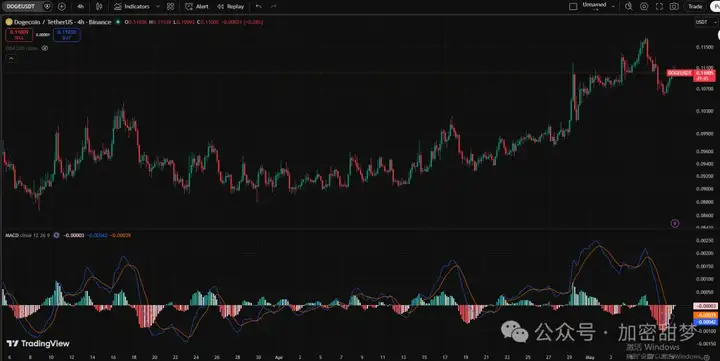This screenshot has height=361, width=720.
Task: Open the Trade button
Action: coord(695,6)
